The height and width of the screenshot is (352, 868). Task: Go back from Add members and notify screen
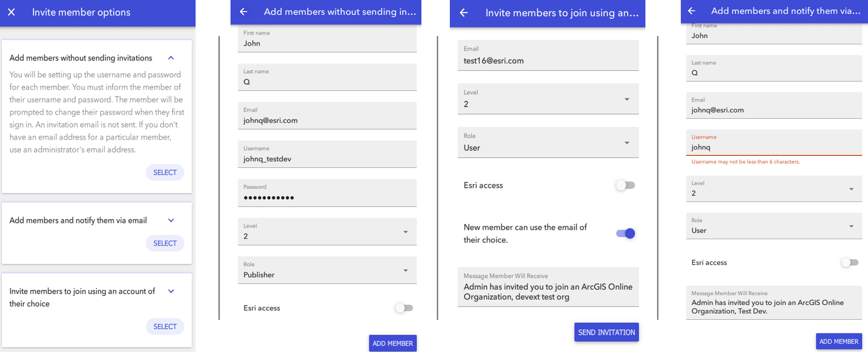point(692,11)
